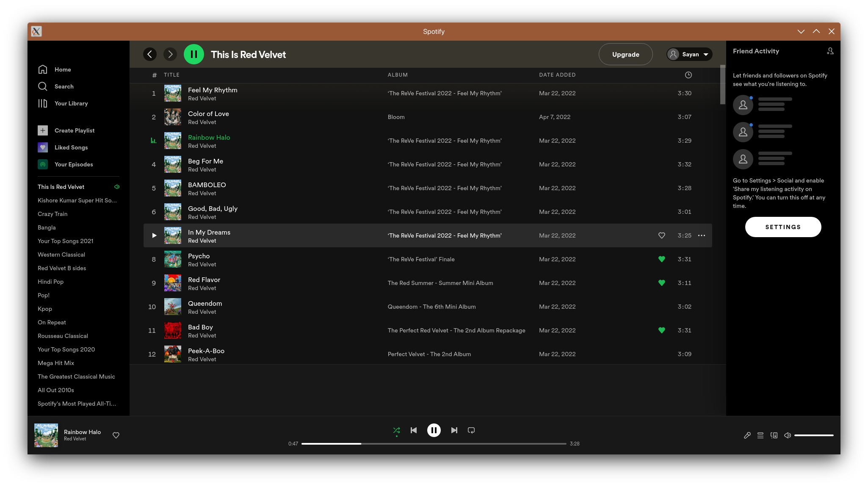
Task: Open the lyrics microphone icon
Action: click(x=747, y=435)
